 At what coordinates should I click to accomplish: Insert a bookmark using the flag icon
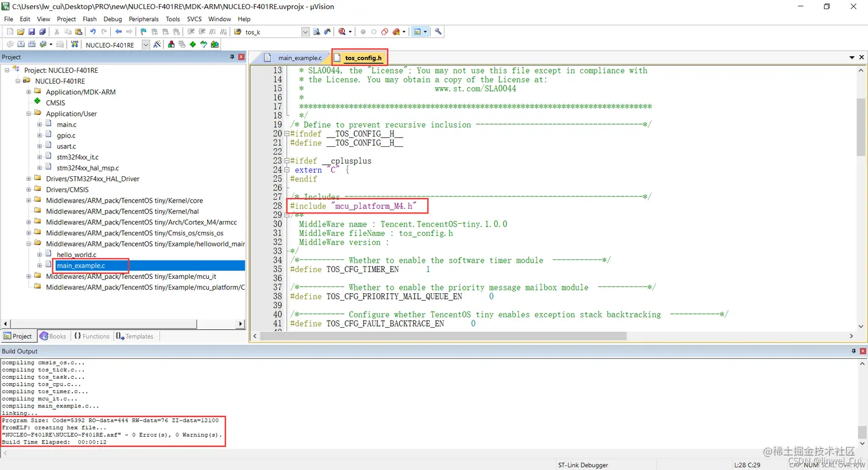coord(144,32)
